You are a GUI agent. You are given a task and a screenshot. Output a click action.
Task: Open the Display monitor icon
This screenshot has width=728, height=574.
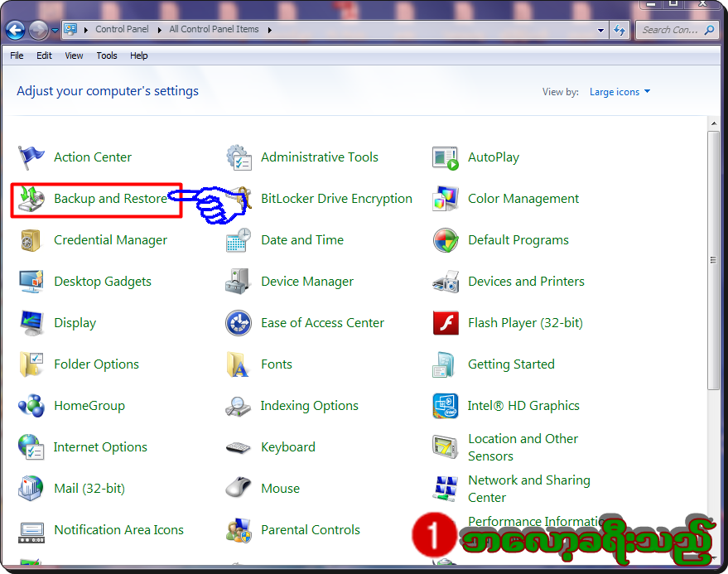pyautogui.click(x=31, y=323)
